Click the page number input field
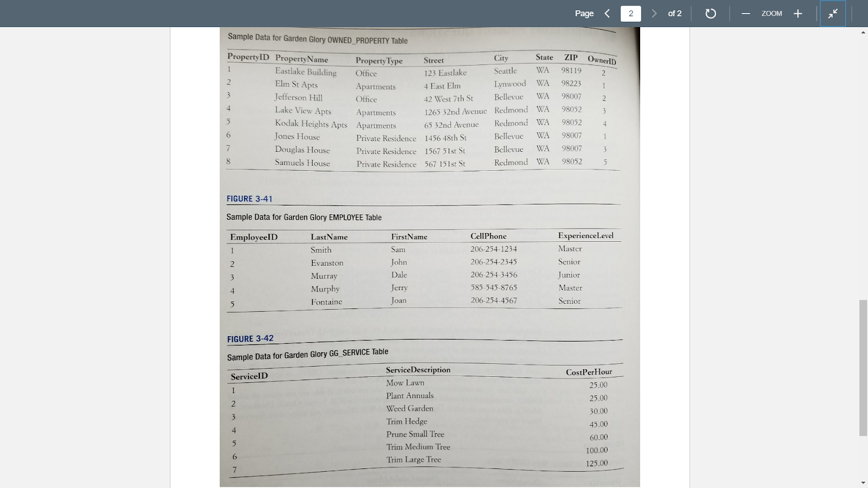The height and width of the screenshot is (488, 868). pos(630,14)
